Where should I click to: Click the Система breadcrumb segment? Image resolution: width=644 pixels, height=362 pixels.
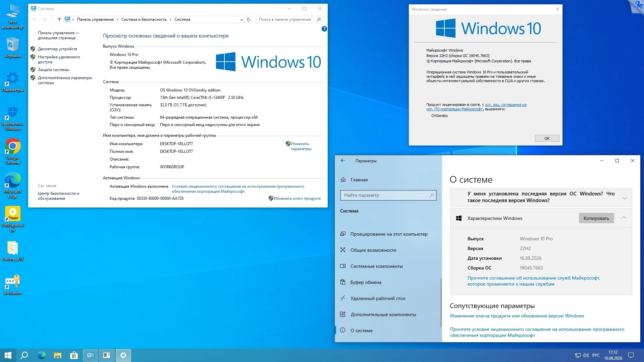[182, 19]
